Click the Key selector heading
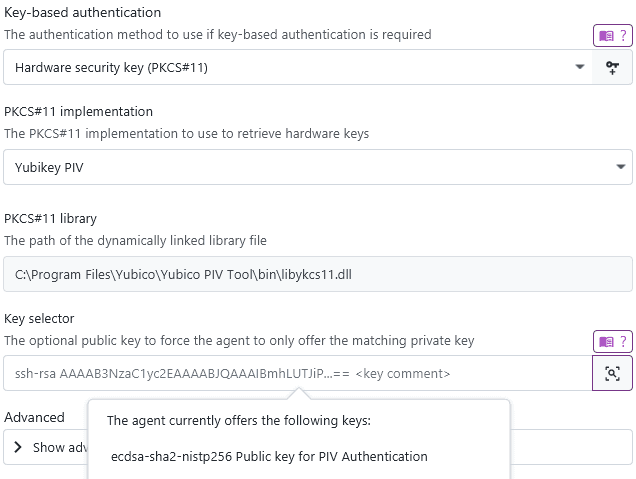 tap(39, 319)
